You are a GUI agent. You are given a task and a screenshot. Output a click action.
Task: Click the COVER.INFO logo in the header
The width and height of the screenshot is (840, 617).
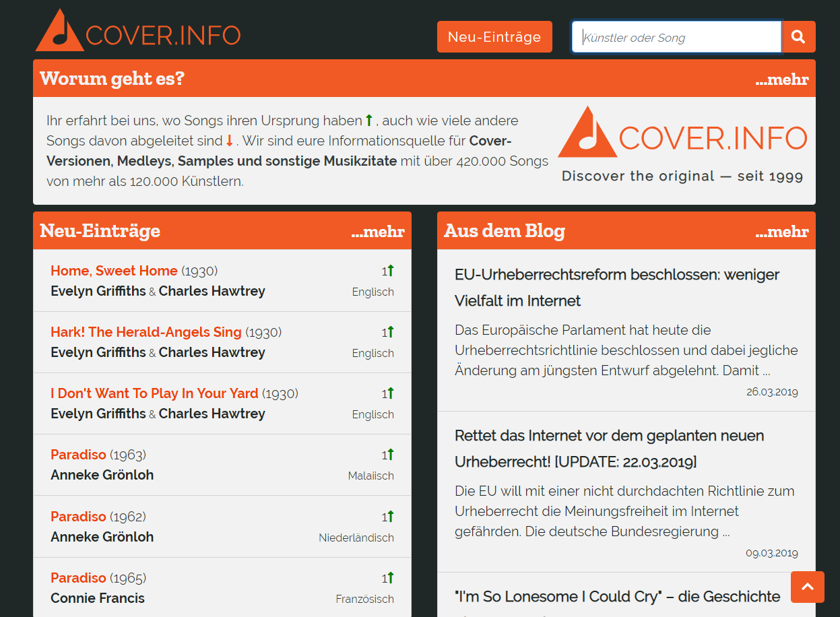138,30
